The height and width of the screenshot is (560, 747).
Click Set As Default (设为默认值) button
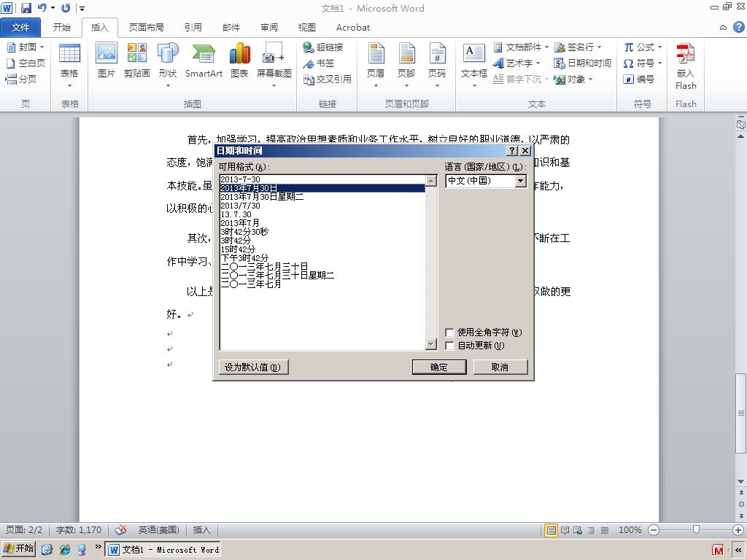(253, 367)
